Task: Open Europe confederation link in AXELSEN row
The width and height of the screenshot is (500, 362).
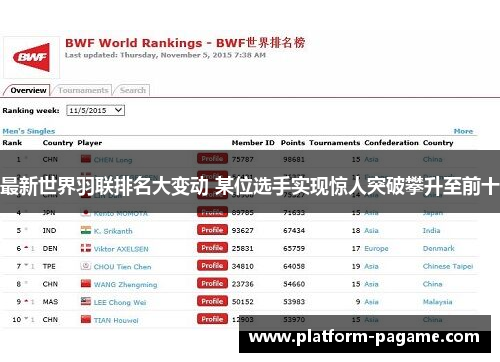Action: (x=376, y=248)
